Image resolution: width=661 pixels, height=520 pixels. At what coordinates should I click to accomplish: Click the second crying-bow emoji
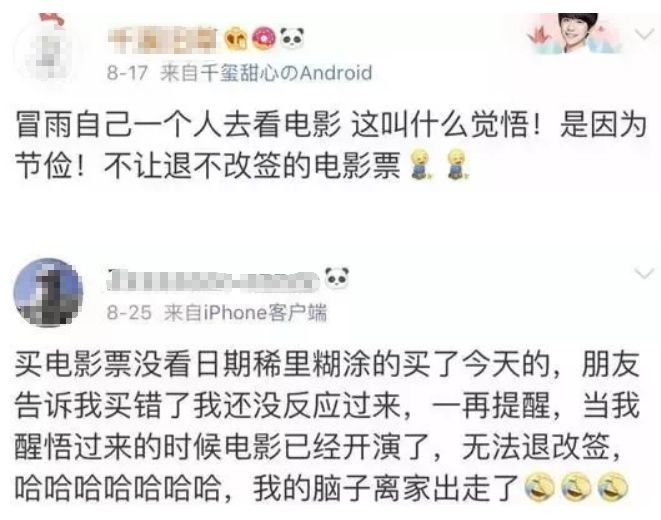(457, 165)
